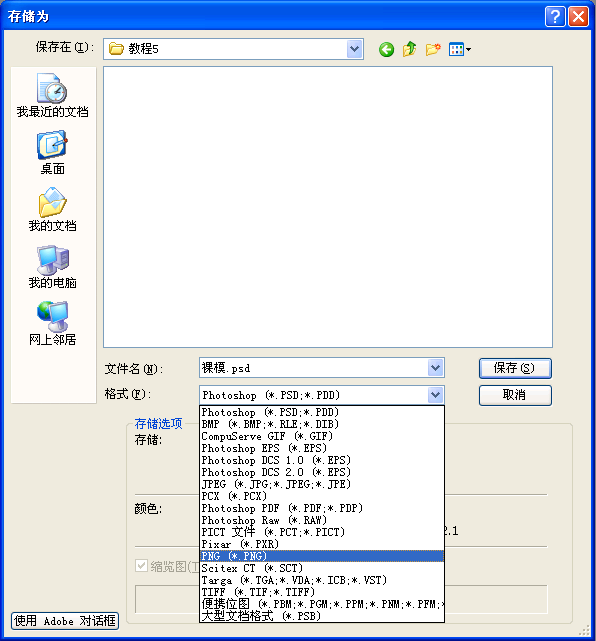The image size is (596, 641).
Task: Go back to previous folder (green arrow)
Action: pos(386,49)
